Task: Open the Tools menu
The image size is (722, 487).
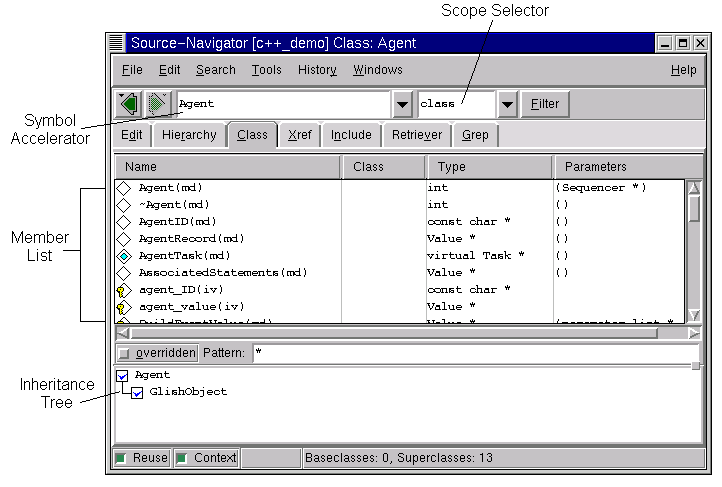Action: coord(266,70)
